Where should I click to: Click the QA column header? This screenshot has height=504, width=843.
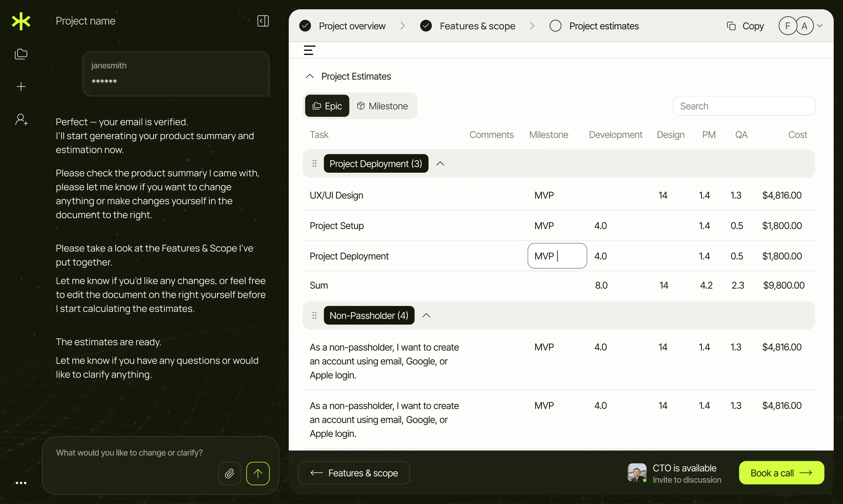(741, 135)
